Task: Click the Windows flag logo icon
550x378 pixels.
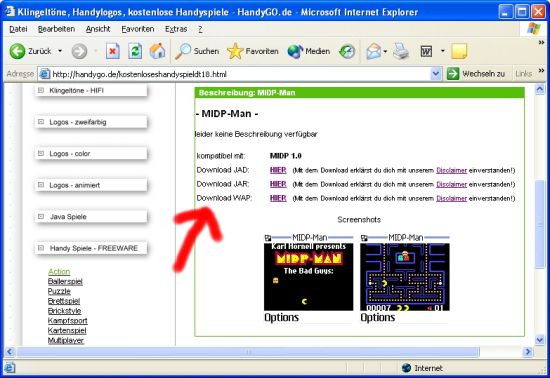Action: pyautogui.click(x=534, y=29)
